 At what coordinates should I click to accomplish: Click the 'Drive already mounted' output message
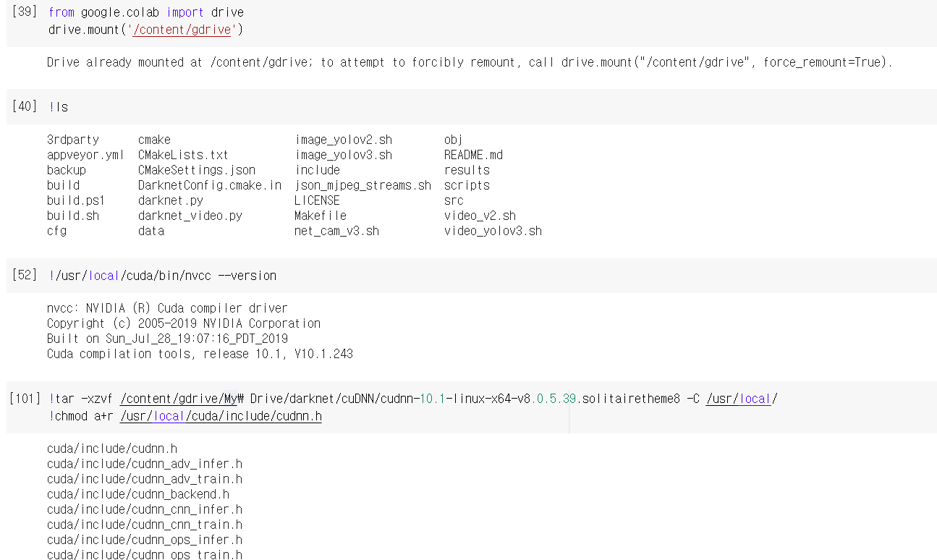coord(470,62)
